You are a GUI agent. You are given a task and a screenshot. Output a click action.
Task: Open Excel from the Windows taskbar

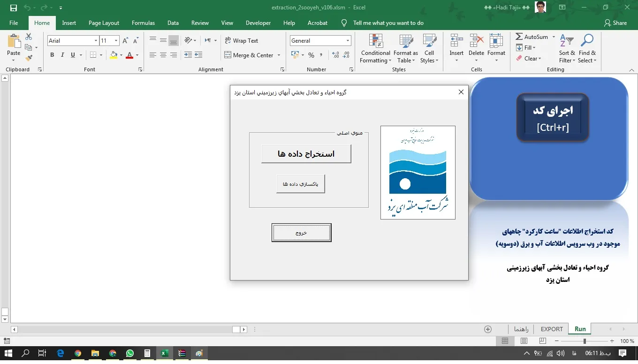165,353
